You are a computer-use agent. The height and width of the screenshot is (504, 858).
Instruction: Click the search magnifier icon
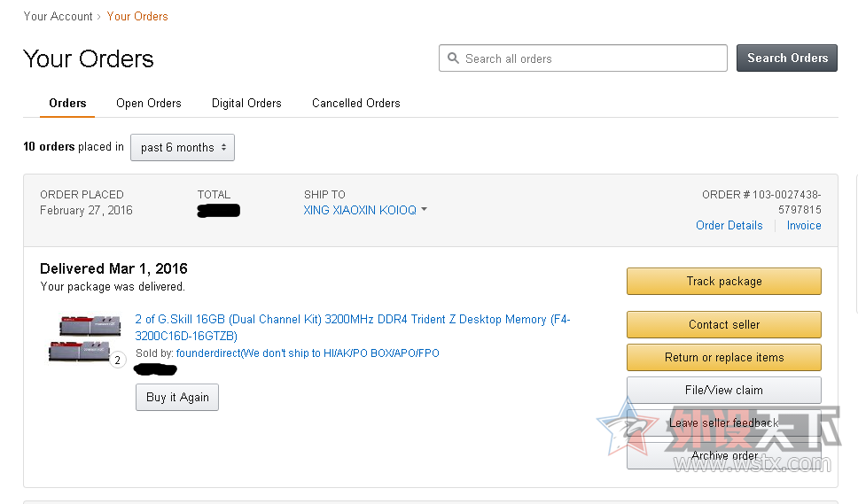(x=453, y=58)
